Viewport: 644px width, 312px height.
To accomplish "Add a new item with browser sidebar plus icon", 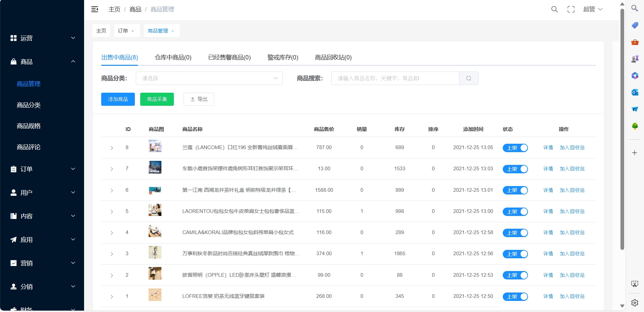I will coord(635,153).
